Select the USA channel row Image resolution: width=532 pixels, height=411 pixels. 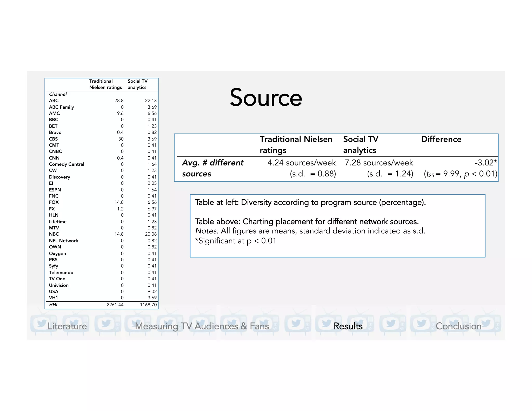(103, 291)
